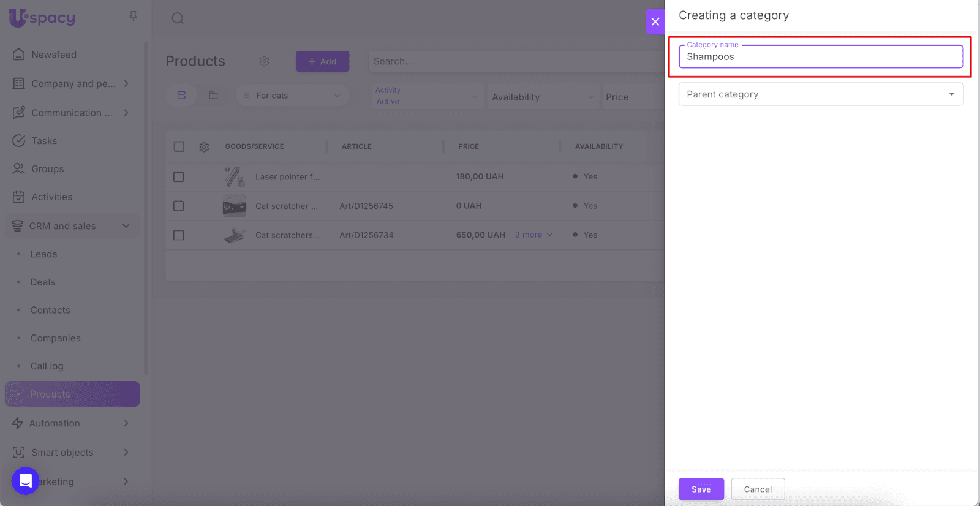Go to Deals in the sidebar
Viewport: 980px width, 506px height.
coord(43,282)
